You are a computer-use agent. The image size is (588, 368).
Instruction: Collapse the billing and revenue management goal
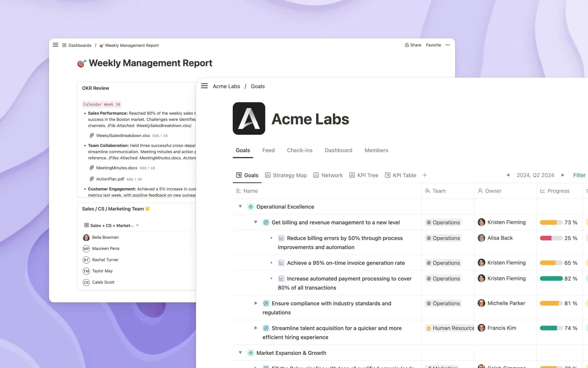click(x=256, y=222)
